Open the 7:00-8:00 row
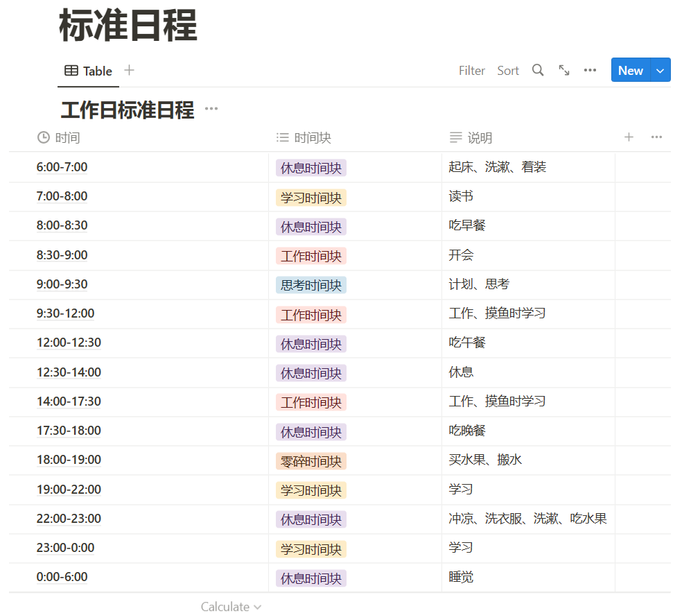Viewport: 700px width, 613px height. pos(62,196)
